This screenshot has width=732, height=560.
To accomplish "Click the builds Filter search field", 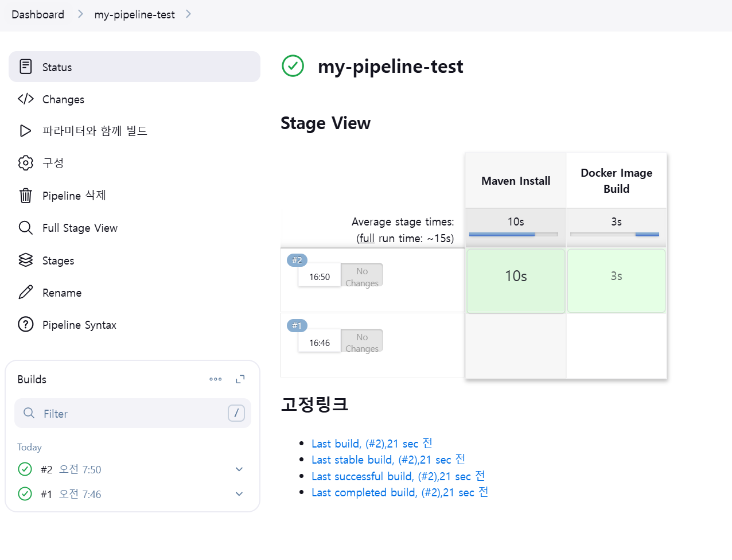I will tap(133, 414).
